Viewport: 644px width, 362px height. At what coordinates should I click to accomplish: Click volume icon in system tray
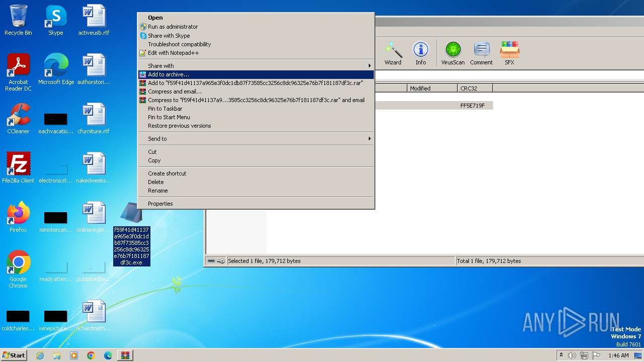572,355
